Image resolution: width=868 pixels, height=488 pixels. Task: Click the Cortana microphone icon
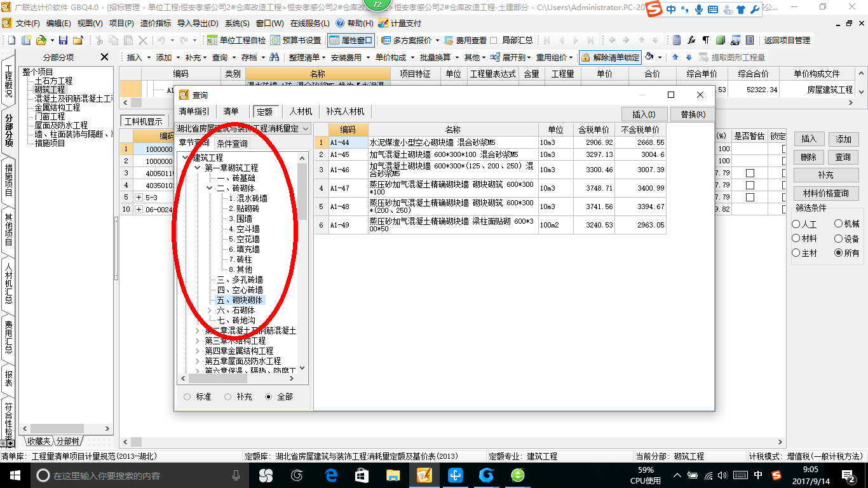pyautogui.click(x=236, y=475)
